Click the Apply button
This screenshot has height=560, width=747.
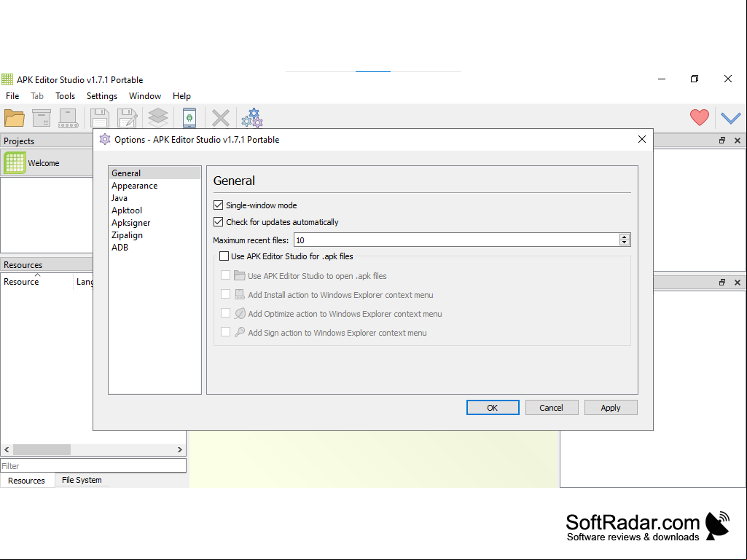tap(611, 408)
